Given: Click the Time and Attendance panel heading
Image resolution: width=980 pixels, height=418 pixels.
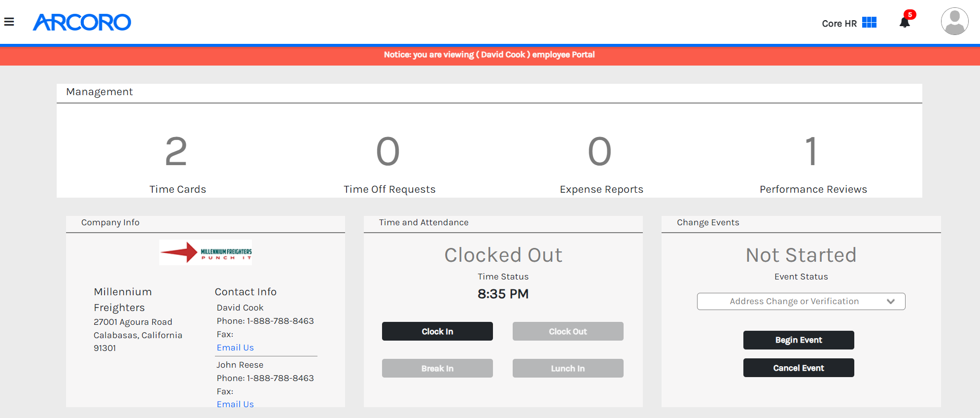Looking at the screenshot, I should 424,222.
